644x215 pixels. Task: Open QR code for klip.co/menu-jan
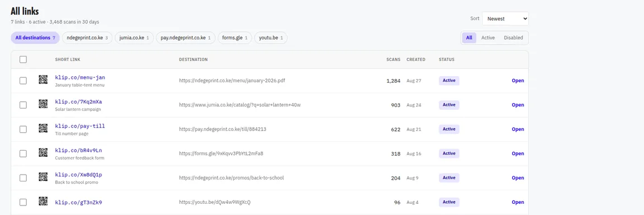(43, 80)
